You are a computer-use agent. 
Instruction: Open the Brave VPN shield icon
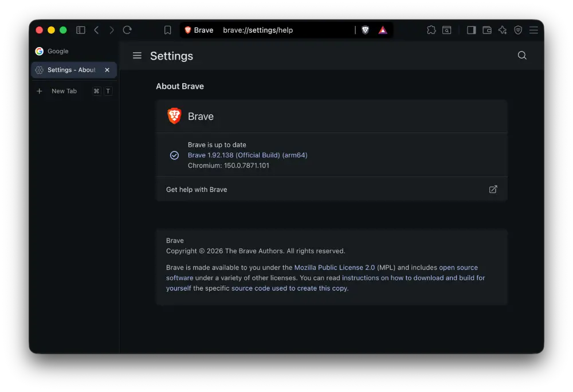(518, 30)
